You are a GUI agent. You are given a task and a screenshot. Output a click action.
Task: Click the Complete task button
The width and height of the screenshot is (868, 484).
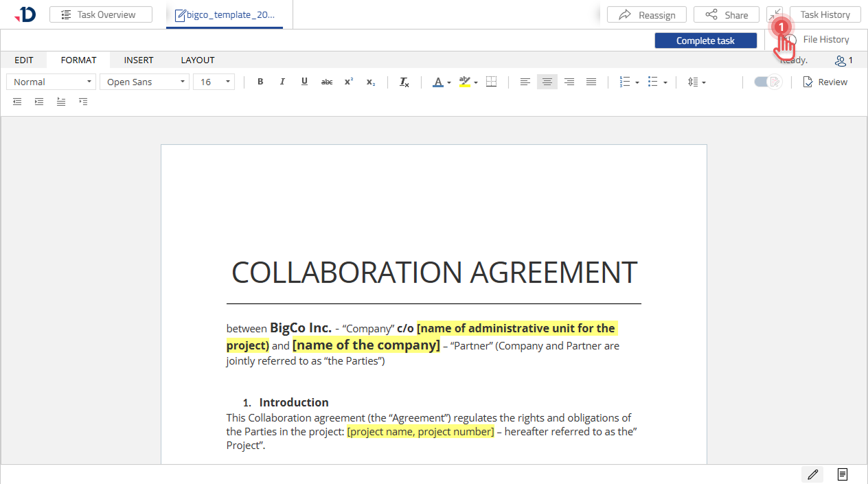point(705,41)
